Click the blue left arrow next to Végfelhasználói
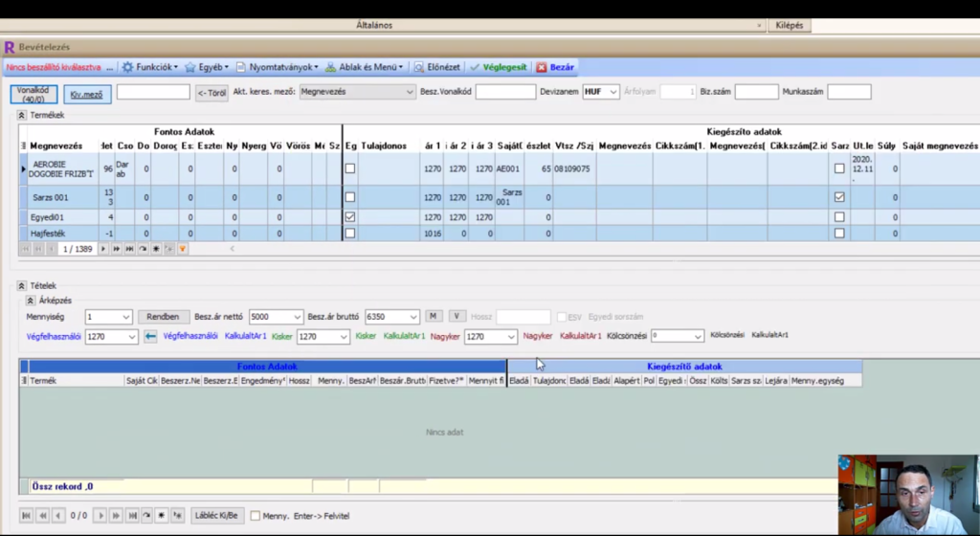Image resolution: width=980 pixels, height=536 pixels. coord(150,337)
